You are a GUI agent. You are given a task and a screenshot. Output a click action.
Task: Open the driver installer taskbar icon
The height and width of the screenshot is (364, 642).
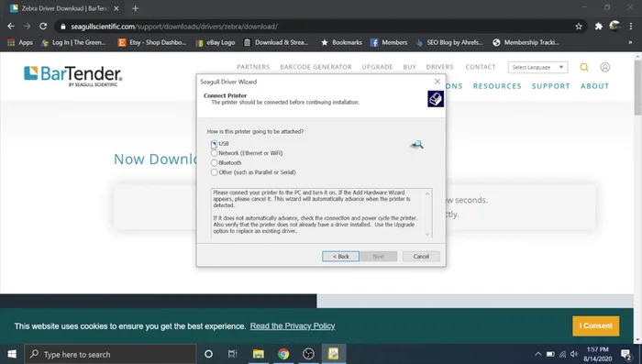[x=333, y=354]
